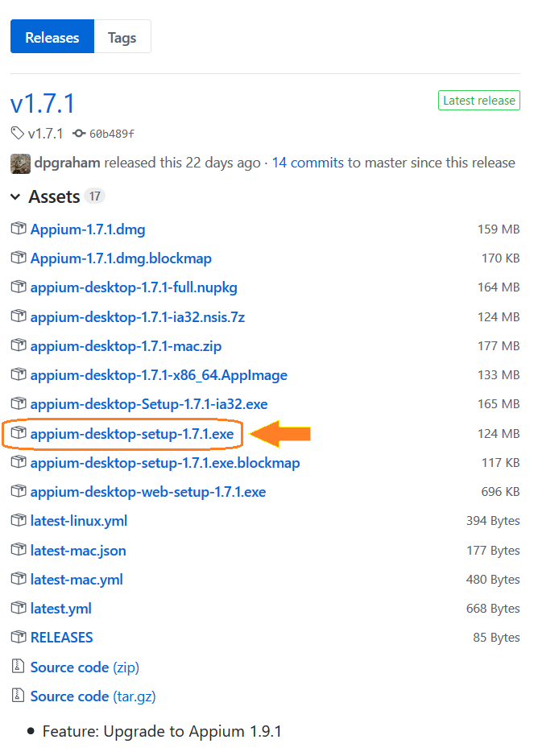The image size is (534, 756).
Task: Download appium-desktop-1.7.1-mac.zip
Action: point(126,346)
